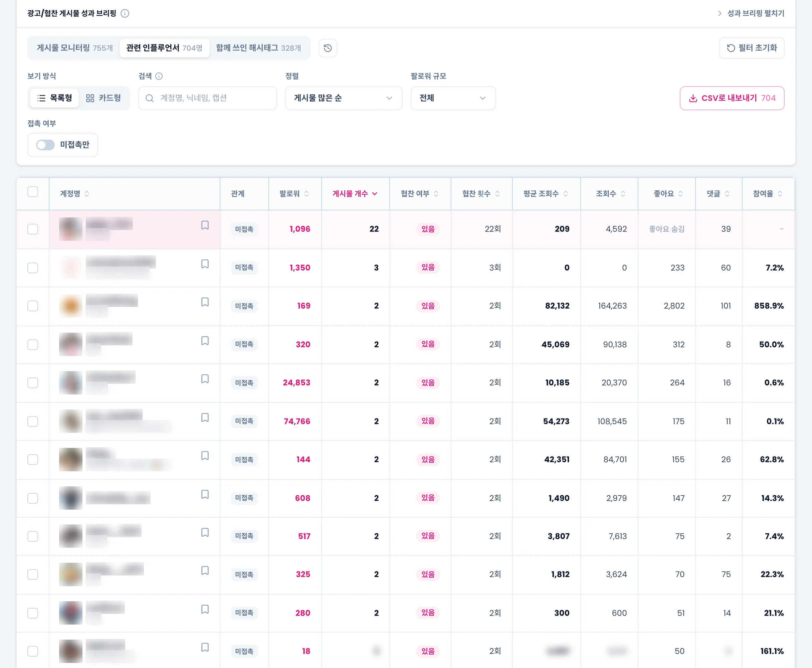The height and width of the screenshot is (668, 812).
Task: Click CSV로 내보내기 button
Action: (x=732, y=98)
